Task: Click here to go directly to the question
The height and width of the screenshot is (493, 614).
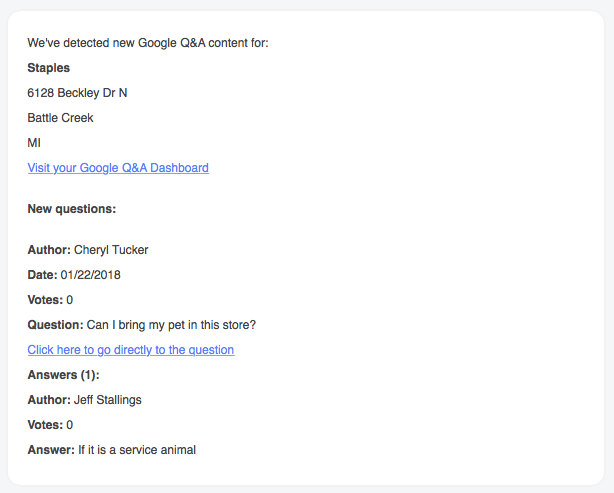Action: tap(131, 350)
